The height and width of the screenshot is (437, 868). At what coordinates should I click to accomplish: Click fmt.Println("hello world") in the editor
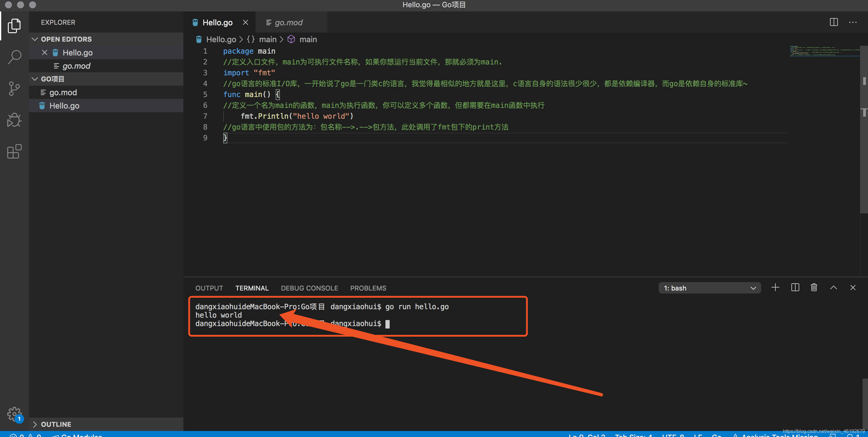(297, 116)
